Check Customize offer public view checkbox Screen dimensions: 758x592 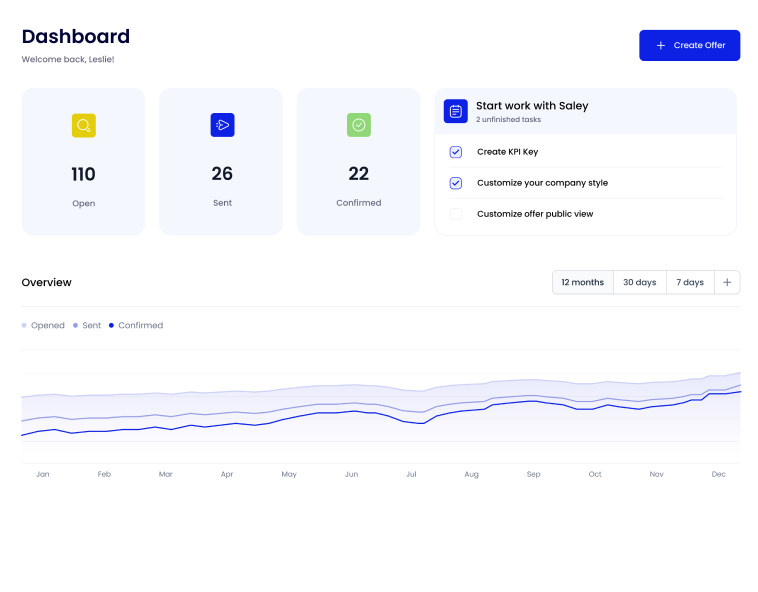(x=456, y=214)
